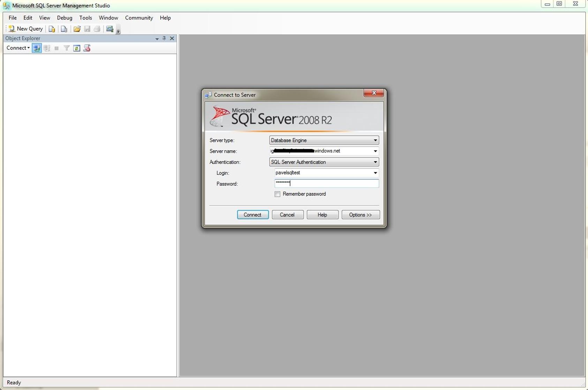Open the View menu

click(x=44, y=18)
